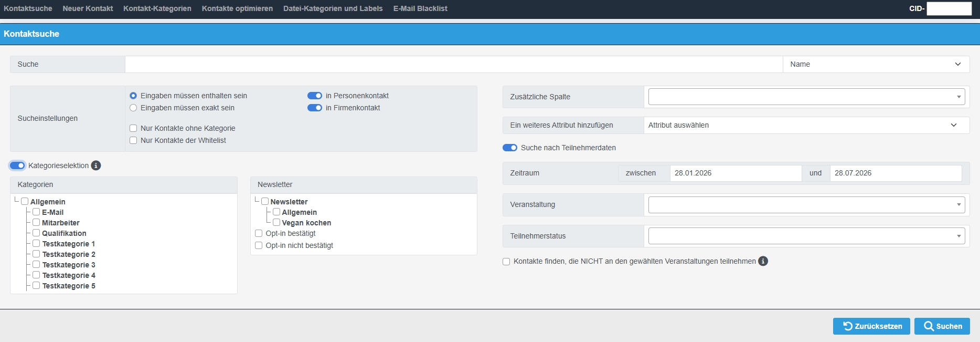Click the info icon beside Kategorieselektion
The height and width of the screenshot is (342, 980).
point(96,165)
